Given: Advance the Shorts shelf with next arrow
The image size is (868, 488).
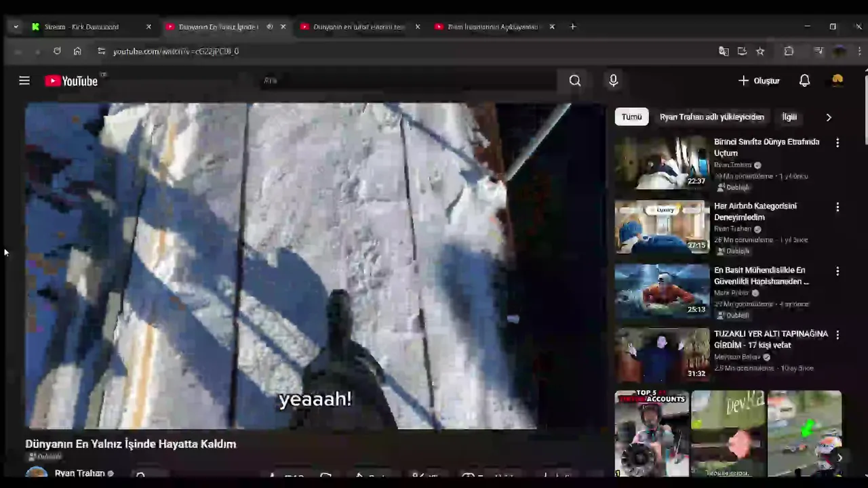Looking at the screenshot, I should (x=840, y=457).
